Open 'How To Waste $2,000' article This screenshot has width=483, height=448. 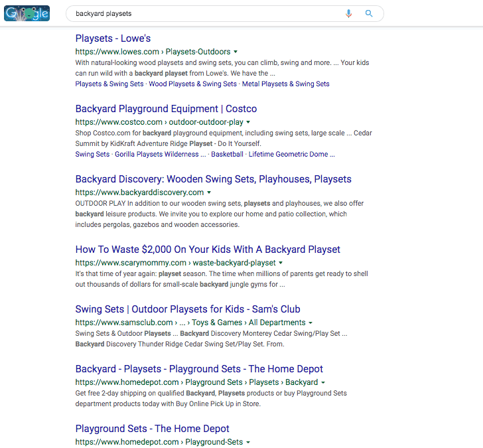click(208, 250)
